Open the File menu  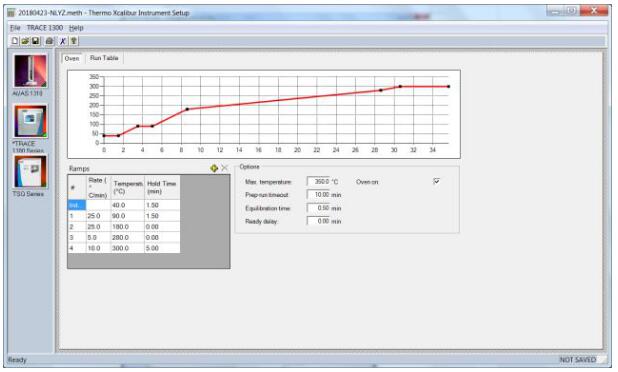click(15, 28)
